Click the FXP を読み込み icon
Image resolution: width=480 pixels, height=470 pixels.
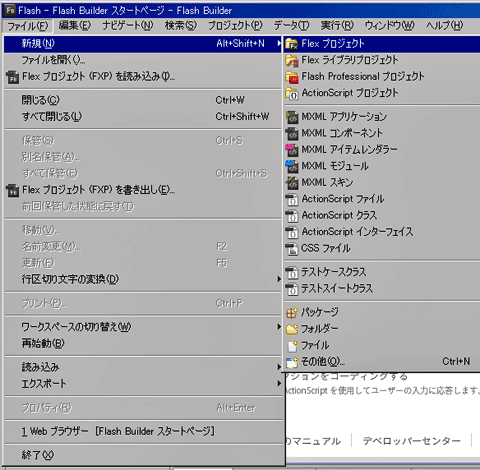coord(13,77)
